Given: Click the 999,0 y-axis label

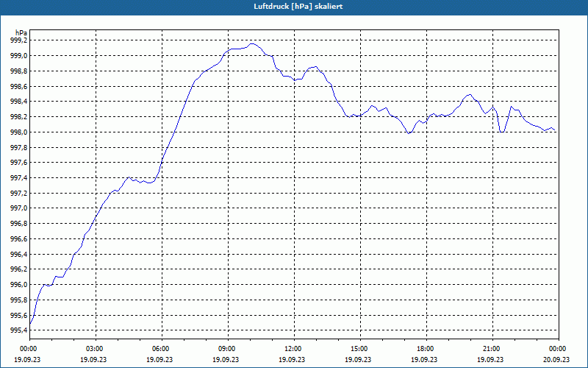Looking at the screenshot, I should 18,56.
